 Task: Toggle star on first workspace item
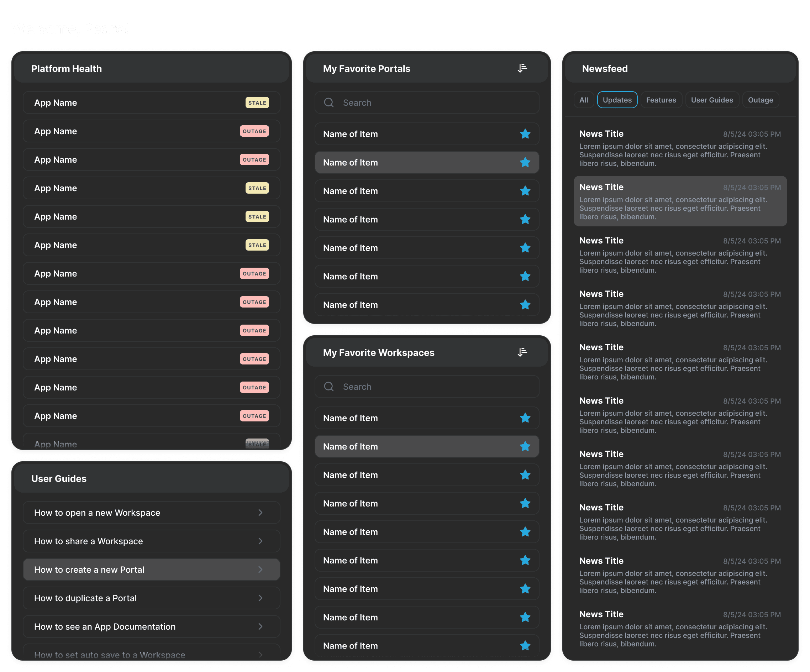pos(525,418)
